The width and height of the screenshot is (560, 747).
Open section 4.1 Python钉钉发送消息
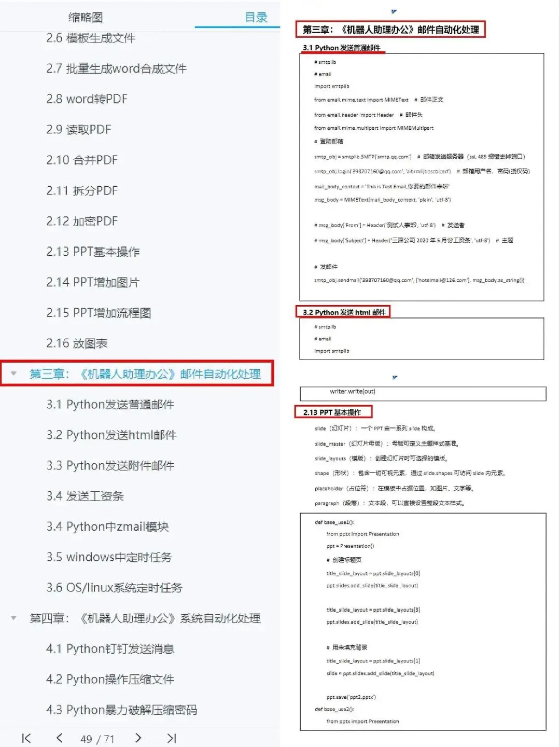[110, 649]
